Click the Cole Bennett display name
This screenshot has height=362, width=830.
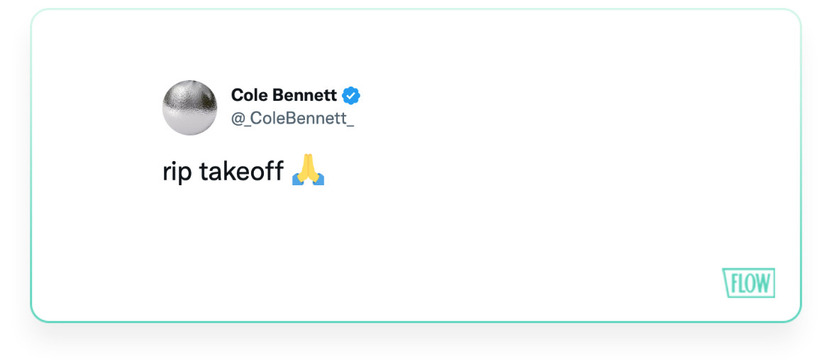click(284, 95)
